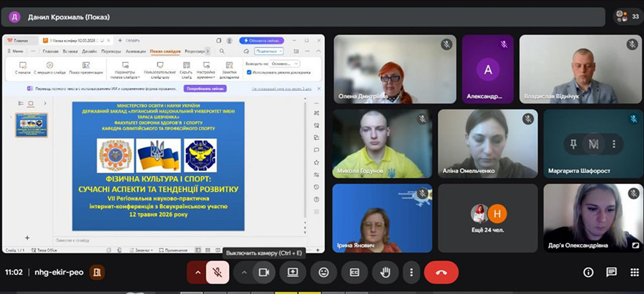
Task: Open meeting details info icon
Action: 589,273
